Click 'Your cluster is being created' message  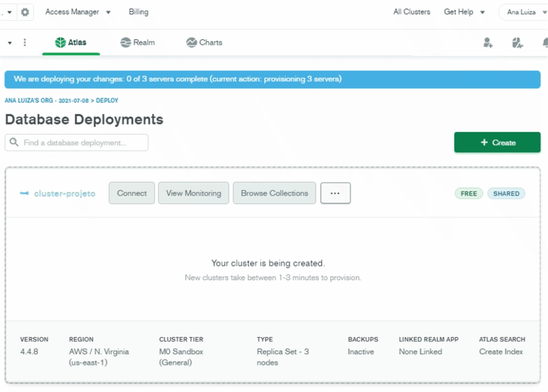[x=268, y=263]
